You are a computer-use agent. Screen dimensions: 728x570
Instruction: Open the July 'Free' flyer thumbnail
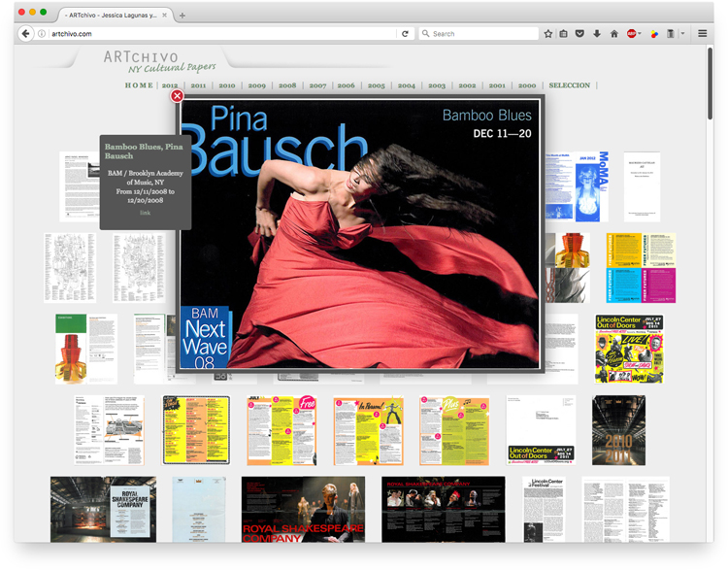click(281, 430)
